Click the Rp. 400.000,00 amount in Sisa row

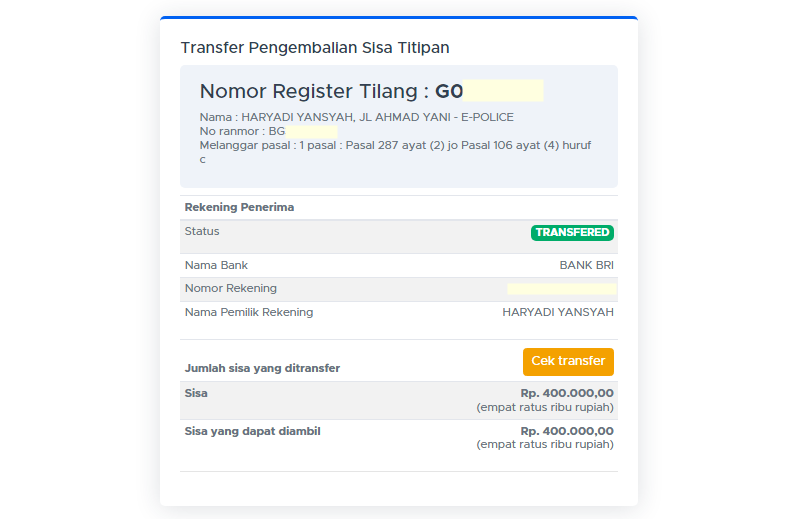(x=567, y=393)
